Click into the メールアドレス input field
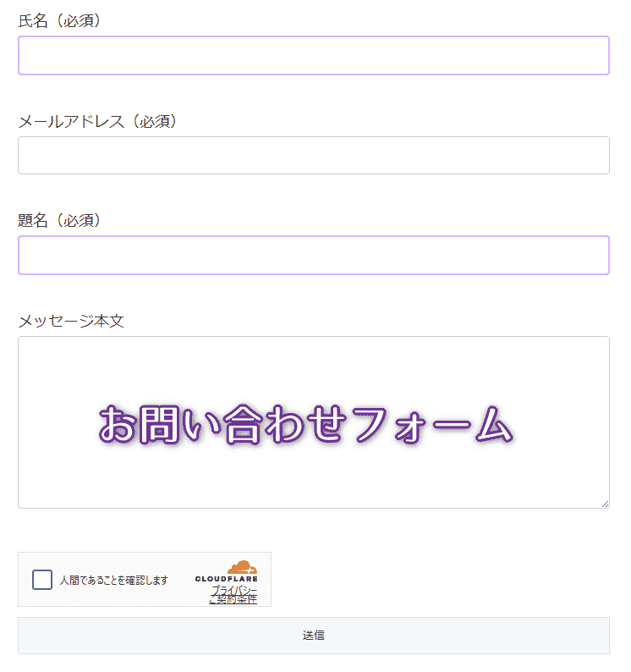Viewport: 631px width, 672px height. point(313,156)
